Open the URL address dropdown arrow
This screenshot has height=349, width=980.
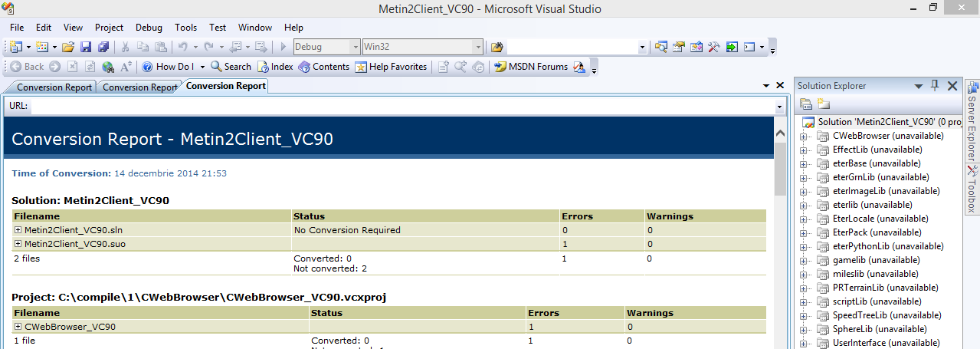coord(779,106)
